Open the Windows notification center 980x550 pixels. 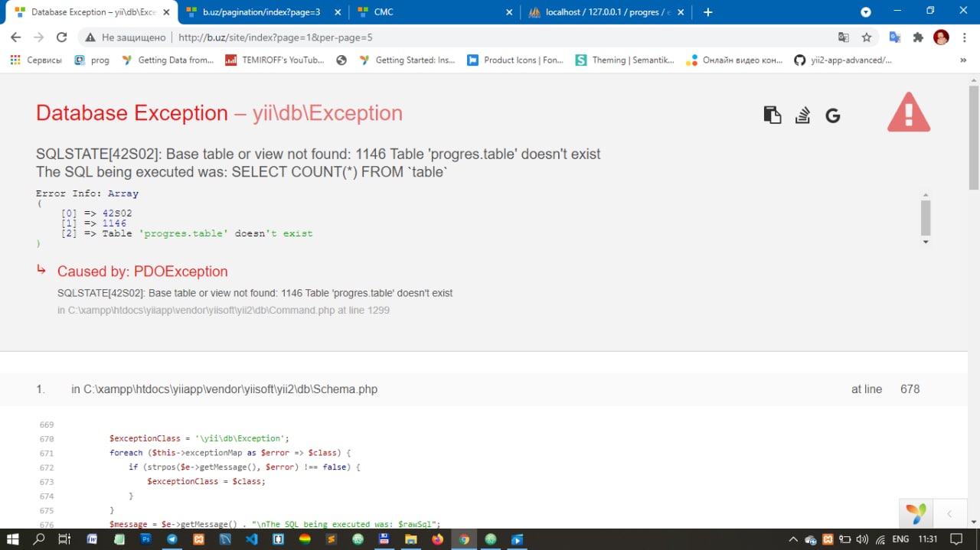956,539
